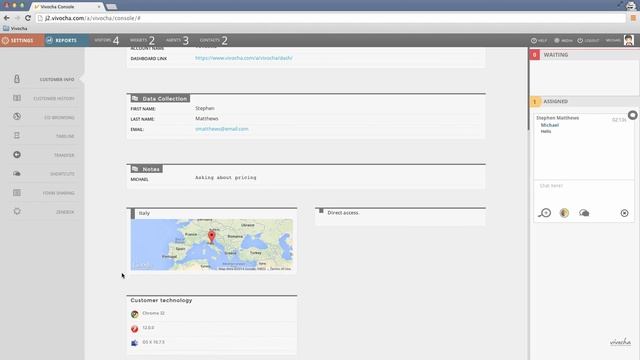This screenshot has width=640, height=360.
Task: Click the Customer Info person icon
Action: 17,79
